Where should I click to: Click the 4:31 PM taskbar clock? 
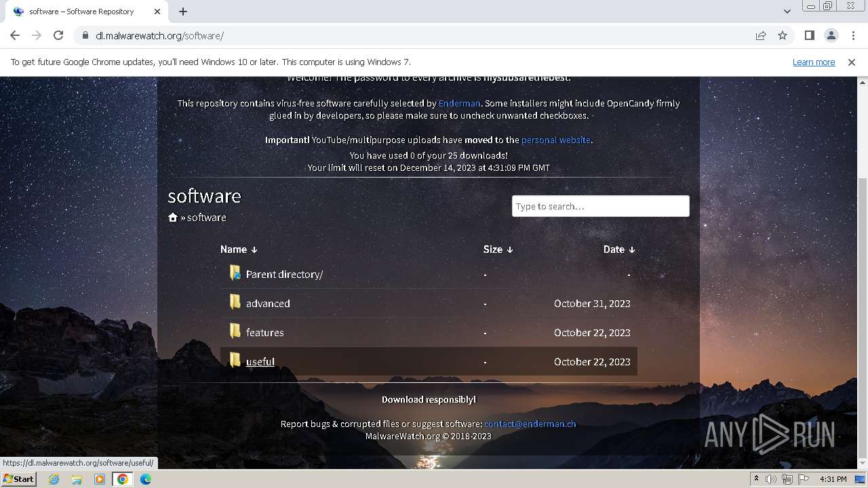point(833,479)
